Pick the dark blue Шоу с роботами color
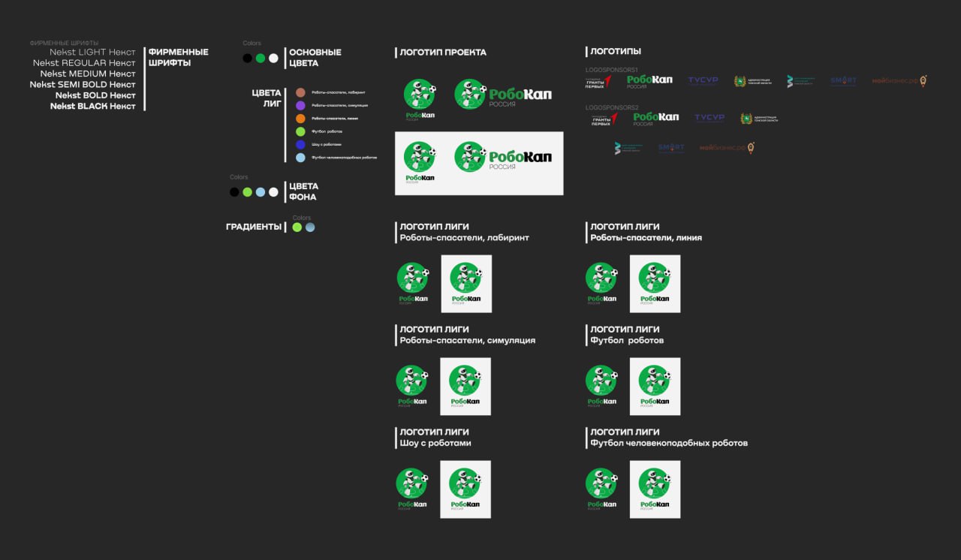The width and height of the screenshot is (961, 560). tap(300, 144)
